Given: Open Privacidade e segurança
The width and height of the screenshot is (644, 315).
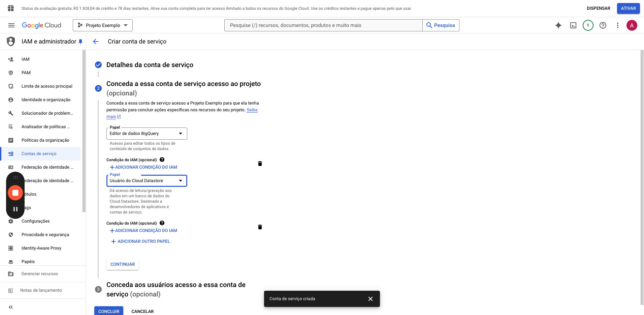Looking at the screenshot, I should coord(40,235).
